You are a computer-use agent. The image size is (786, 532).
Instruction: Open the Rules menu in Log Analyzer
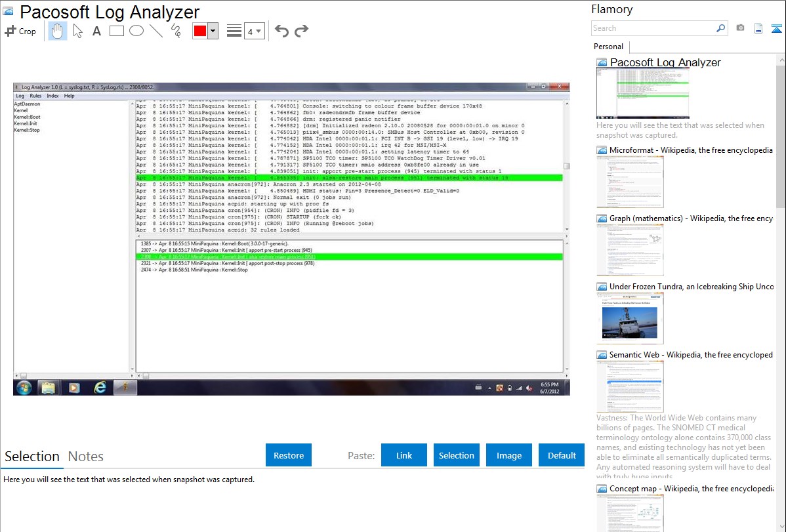35,96
